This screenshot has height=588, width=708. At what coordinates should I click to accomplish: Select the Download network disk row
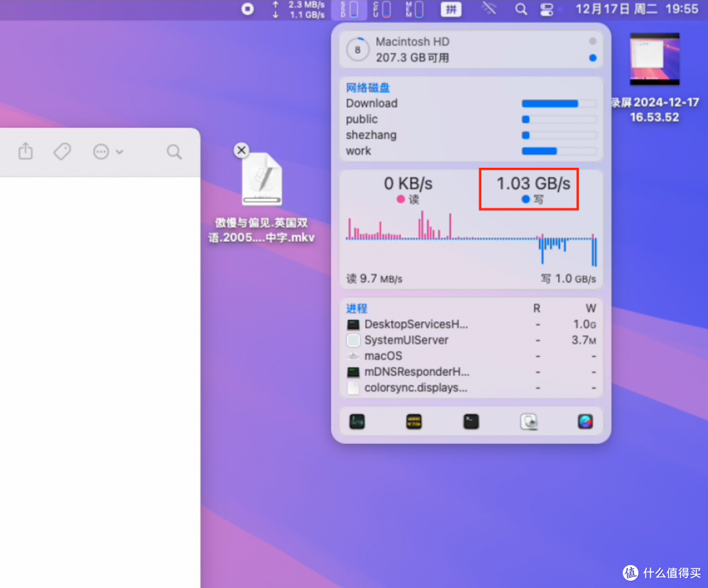coord(471,104)
